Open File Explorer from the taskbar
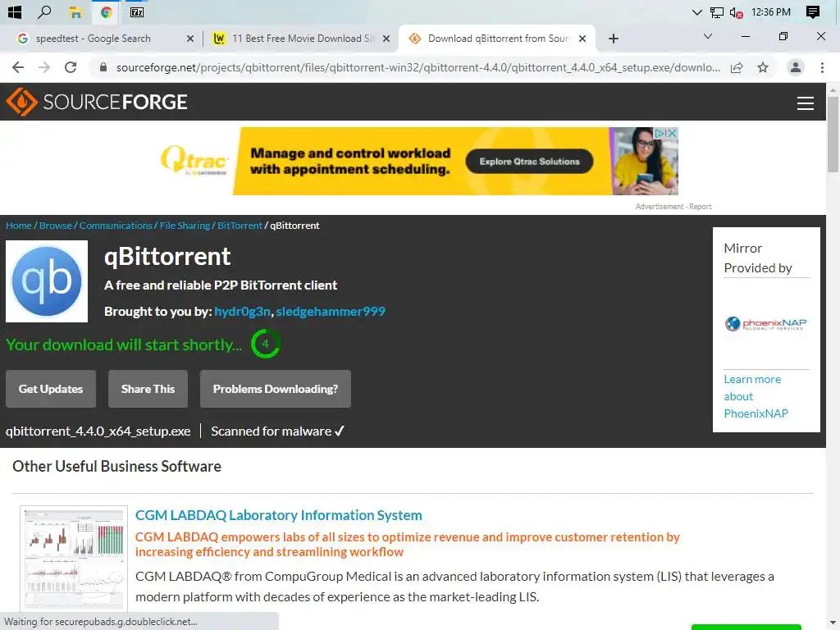The width and height of the screenshot is (840, 630). click(75, 11)
